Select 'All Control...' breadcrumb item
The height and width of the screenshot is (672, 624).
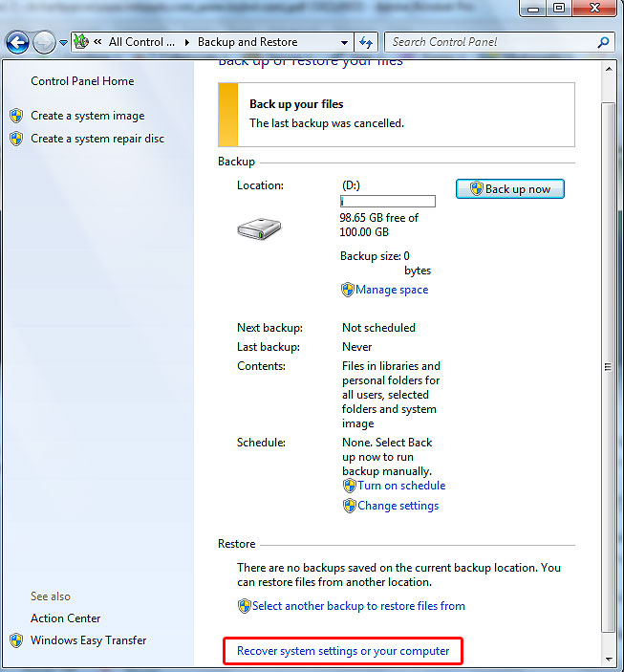[141, 42]
